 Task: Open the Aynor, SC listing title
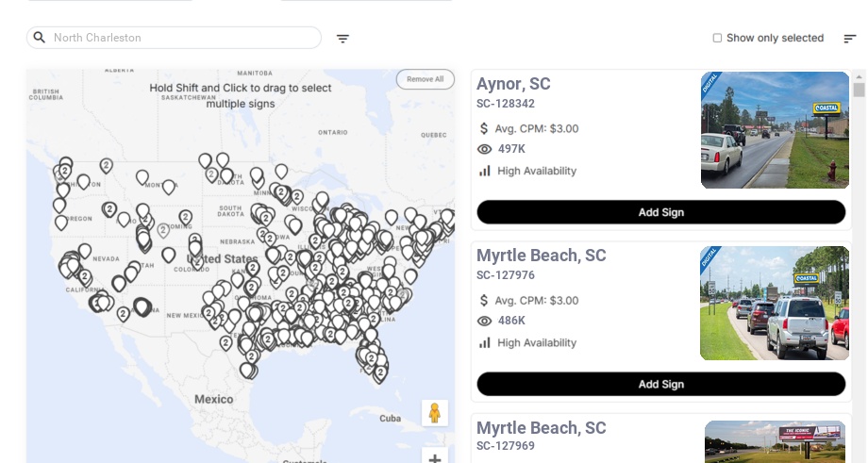(x=513, y=84)
